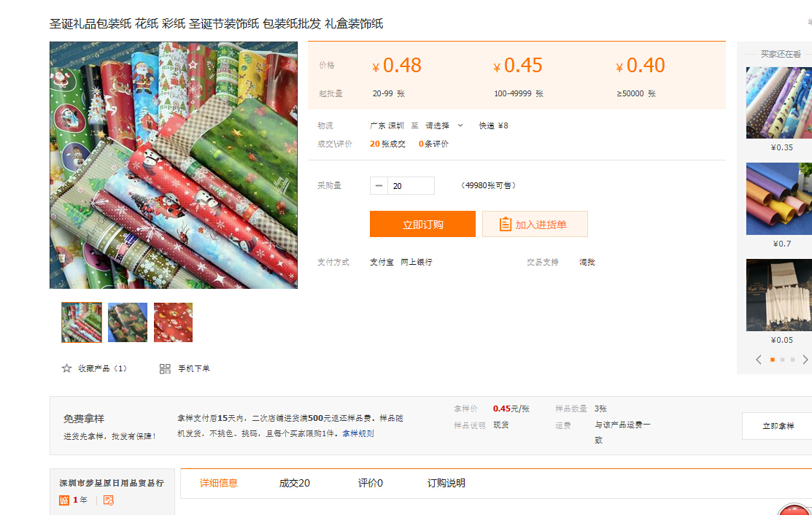812x515 pixels.
Task: Select the first orange carousel page dot
Action: (773, 360)
